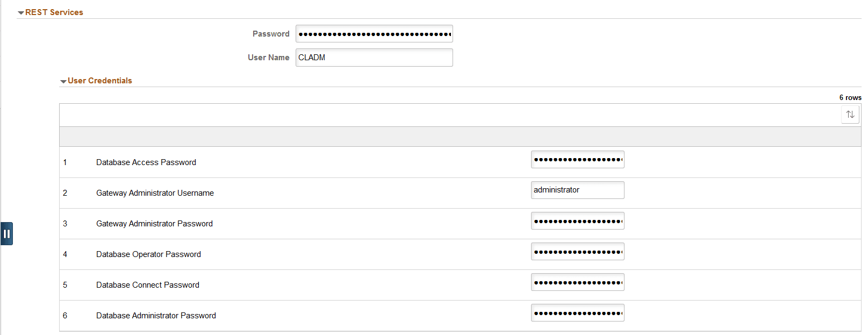The image size is (868, 335).
Task: Click the Database Connect Password field
Action: [577, 282]
